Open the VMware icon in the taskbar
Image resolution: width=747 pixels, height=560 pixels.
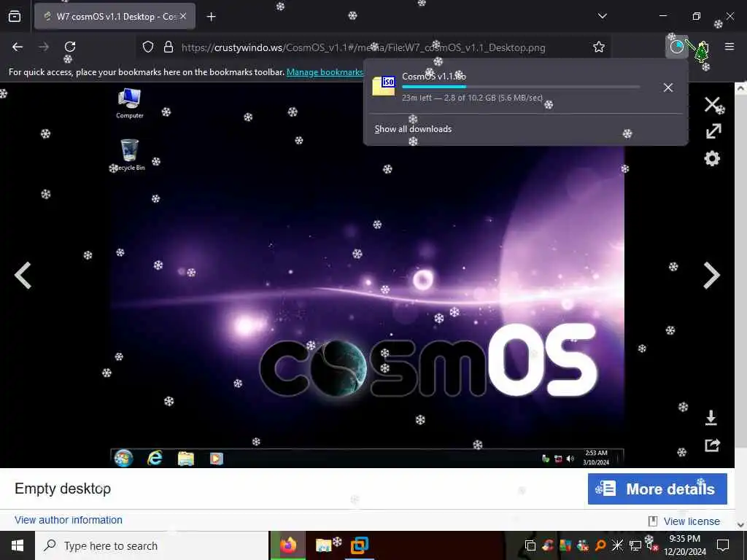pos(359,545)
